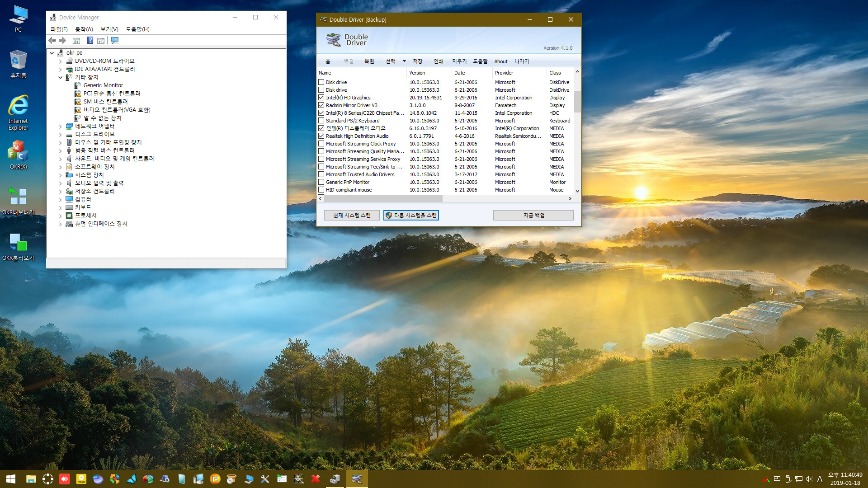Expand 디스크 드라이브 node
Image resolution: width=868 pixels, height=488 pixels.
coord(60,134)
